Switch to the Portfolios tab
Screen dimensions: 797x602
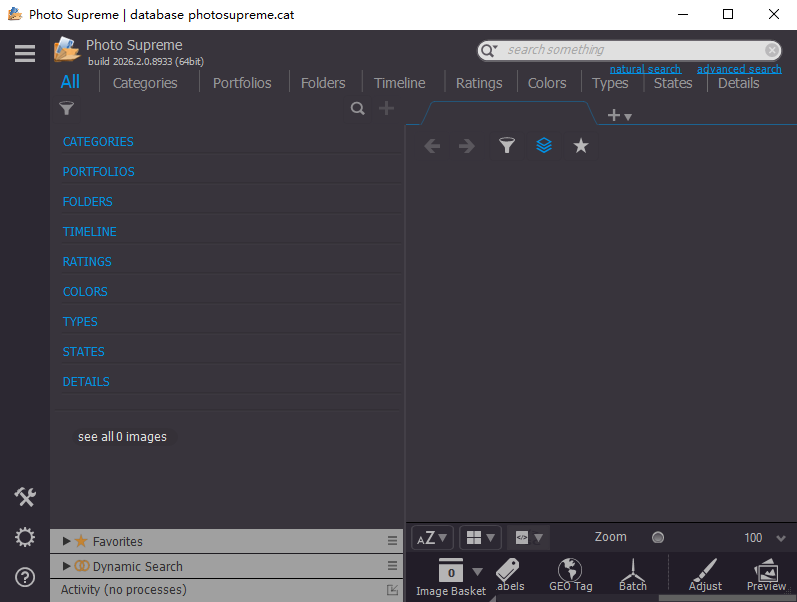[242, 83]
